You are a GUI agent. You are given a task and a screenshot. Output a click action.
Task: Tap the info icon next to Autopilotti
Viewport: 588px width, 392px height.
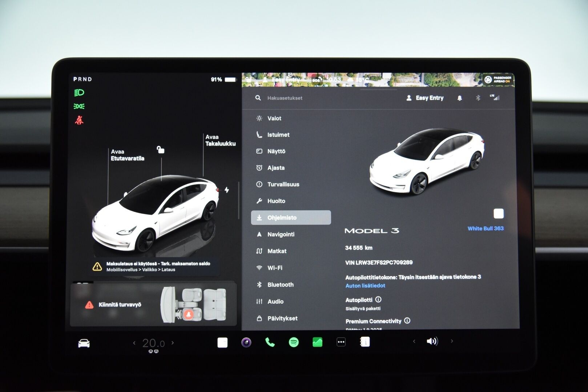[x=378, y=299]
